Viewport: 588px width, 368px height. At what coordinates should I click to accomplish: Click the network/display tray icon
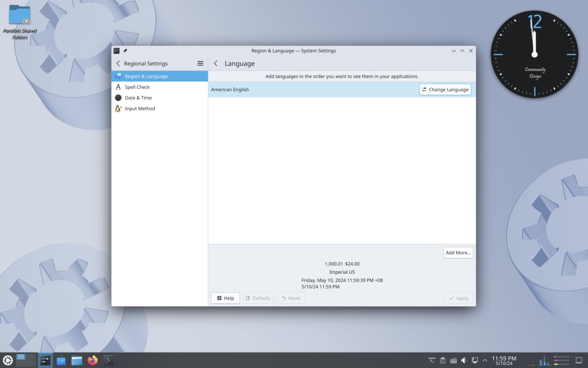point(474,361)
